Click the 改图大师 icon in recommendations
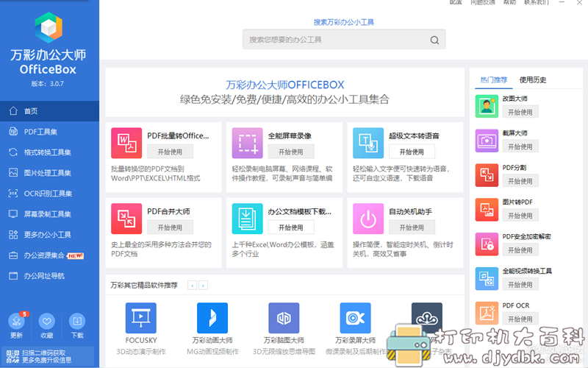Screen dimensions: 588x368 pos(487,106)
